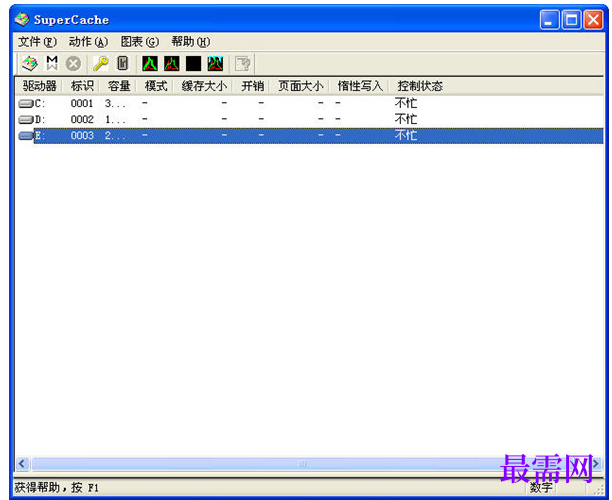
Task: Sort by the 驱动器 column header
Action: coord(39,86)
